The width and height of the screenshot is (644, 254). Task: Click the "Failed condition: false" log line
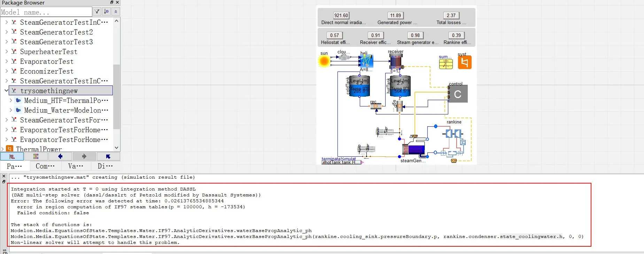[x=53, y=213]
